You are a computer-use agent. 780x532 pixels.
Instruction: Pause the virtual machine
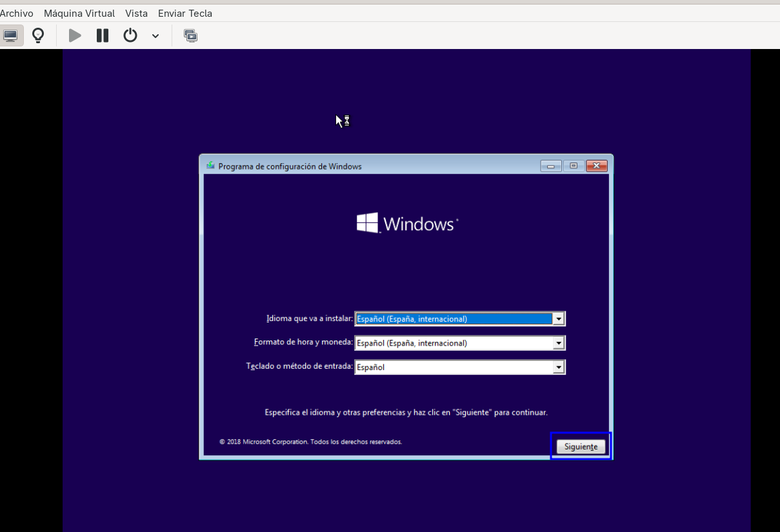(x=103, y=35)
